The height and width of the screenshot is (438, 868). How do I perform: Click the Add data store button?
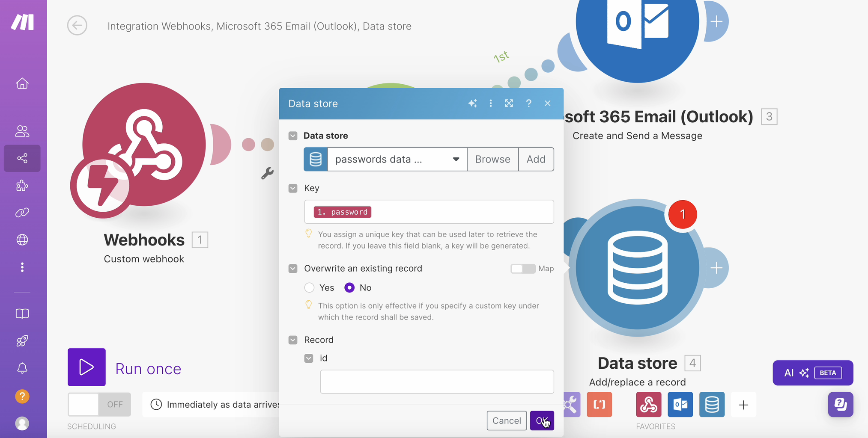click(536, 160)
